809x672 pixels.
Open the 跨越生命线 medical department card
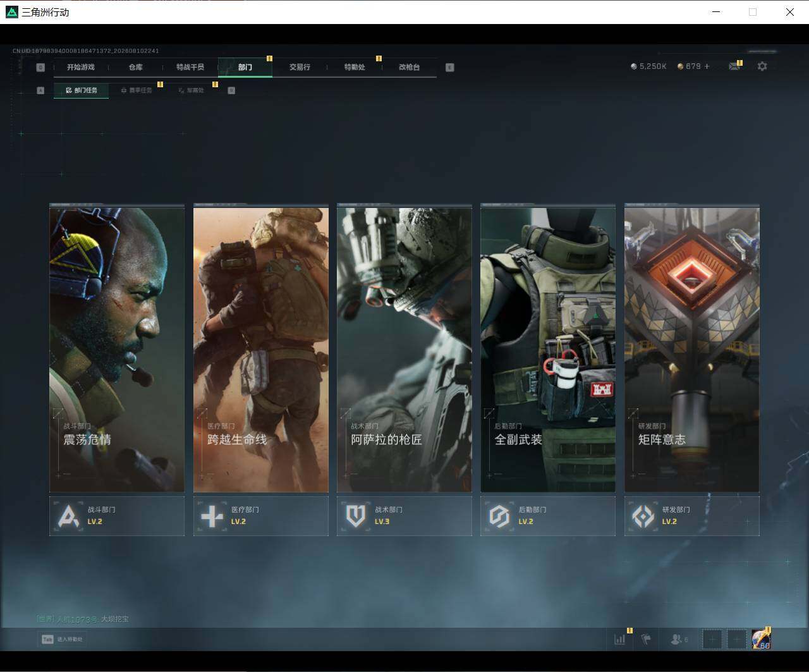[261, 348]
